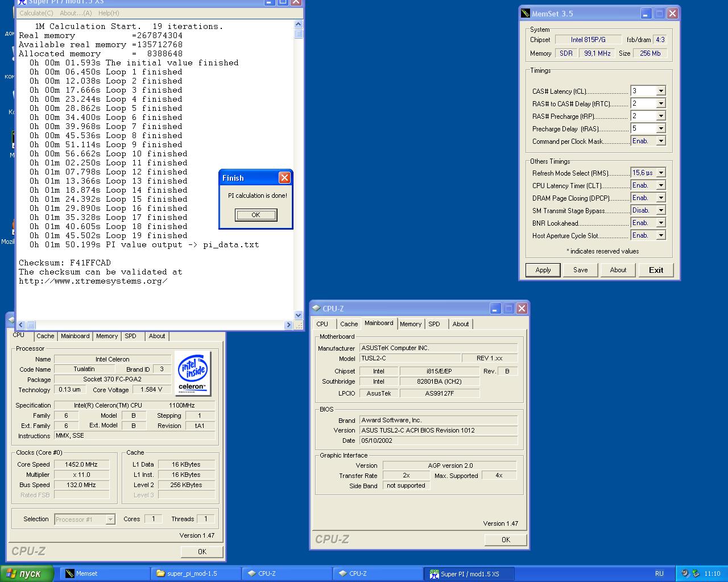Viewport: 728px width, 582px height.
Task: Activate first CPU-Z taskbar button
Action: point(287,573)
